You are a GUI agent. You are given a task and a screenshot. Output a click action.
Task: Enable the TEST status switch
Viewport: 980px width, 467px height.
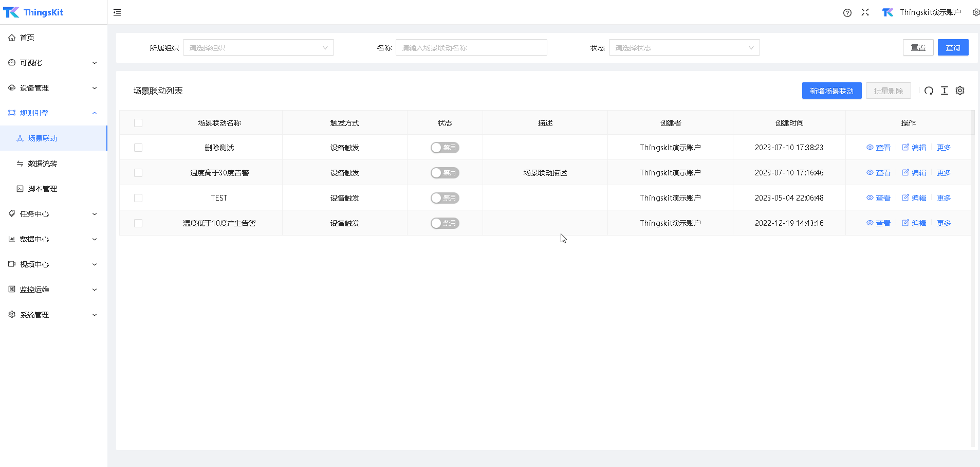tap(445, 198)
